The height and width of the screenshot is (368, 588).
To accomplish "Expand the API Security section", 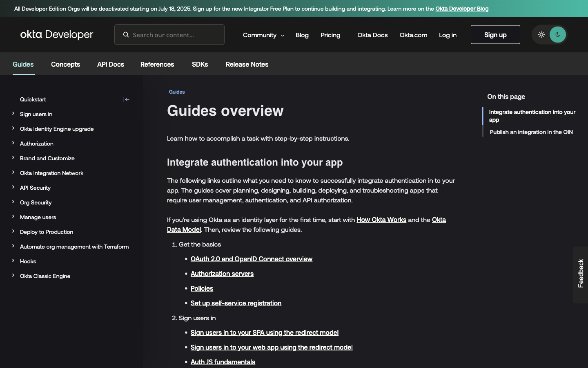I will pyautogui.click(x=13, y=187).
